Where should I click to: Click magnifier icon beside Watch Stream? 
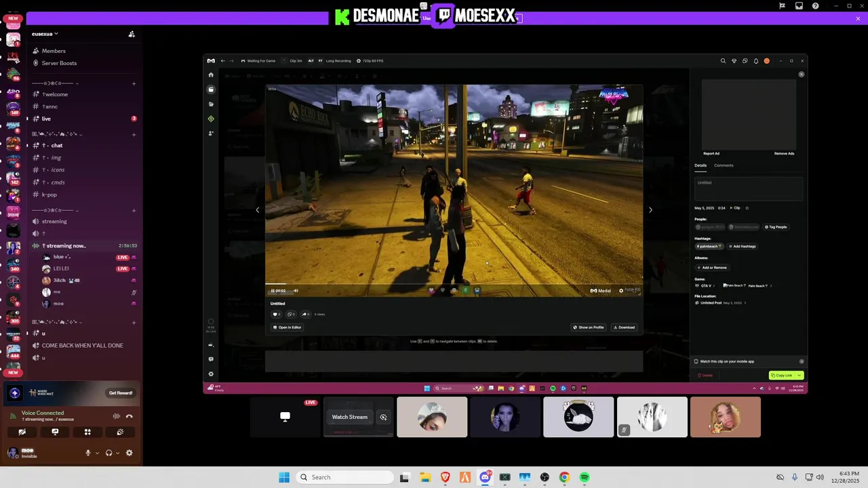click(x=383, y=418)
